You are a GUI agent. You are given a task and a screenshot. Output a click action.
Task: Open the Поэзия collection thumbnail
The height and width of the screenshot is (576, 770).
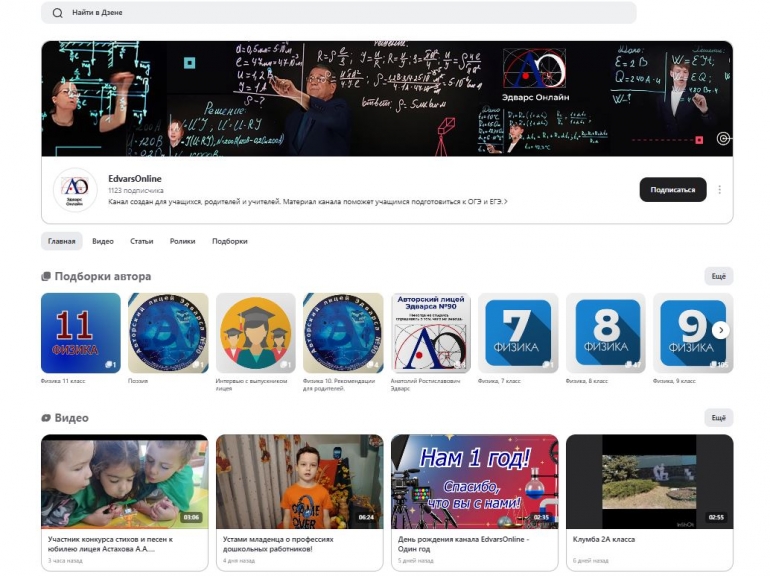(x=168, y=333)
